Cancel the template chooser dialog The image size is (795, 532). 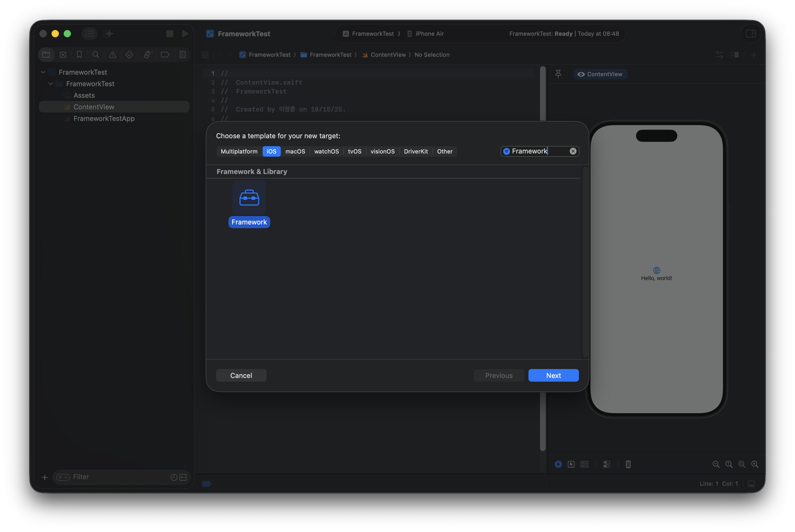point(241,375)
